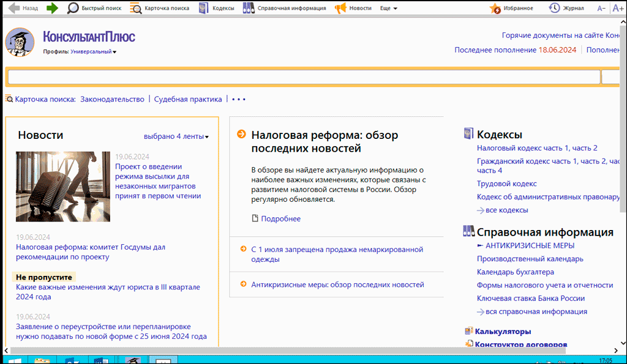Open Производственный календарь link
The height and width of the screenshot is (364, 627).
click(x=530, y=259)
